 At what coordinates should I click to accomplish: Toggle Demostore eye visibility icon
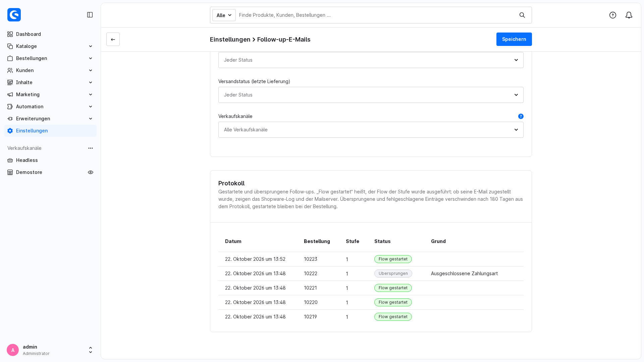click(x=91, y=172)
